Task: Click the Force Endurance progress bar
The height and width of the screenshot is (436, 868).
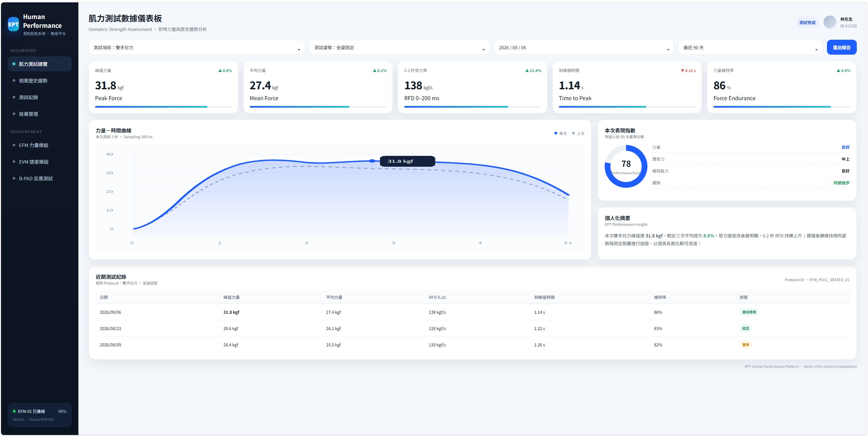Action: [781, 107]
